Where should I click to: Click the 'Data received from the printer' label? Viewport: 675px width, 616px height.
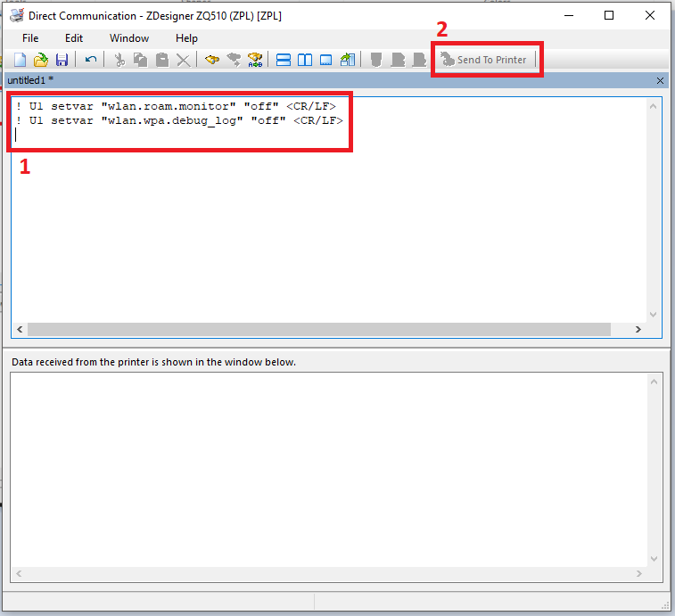pos(153,362)
